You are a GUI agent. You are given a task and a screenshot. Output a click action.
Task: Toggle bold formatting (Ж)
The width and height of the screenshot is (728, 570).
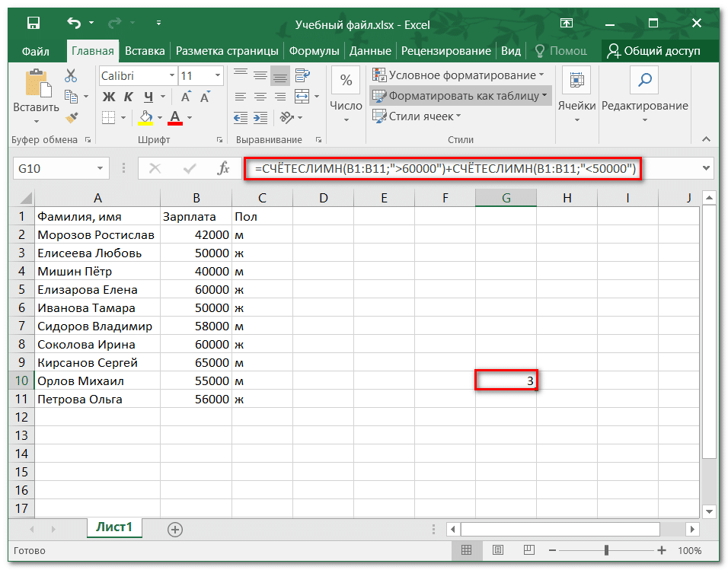(108, 97)
